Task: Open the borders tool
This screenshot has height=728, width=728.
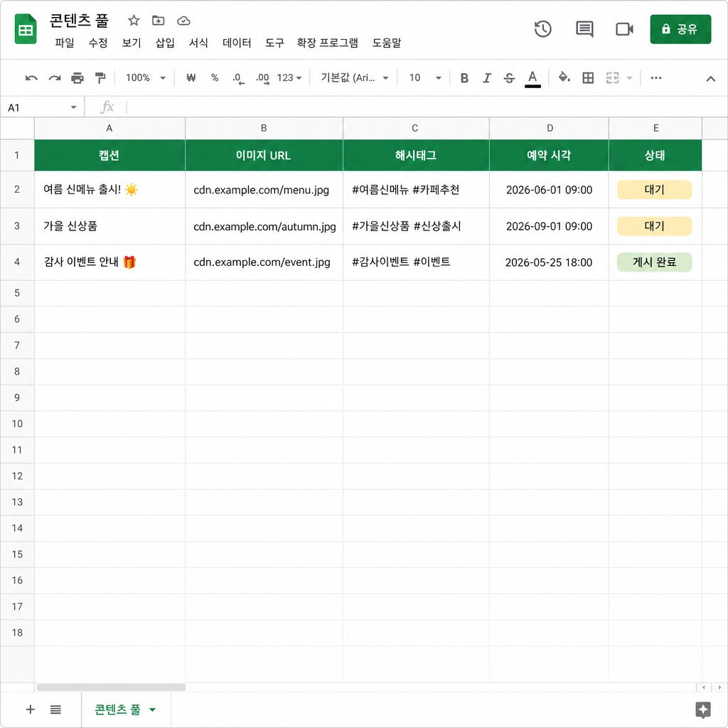Action: 588,78
